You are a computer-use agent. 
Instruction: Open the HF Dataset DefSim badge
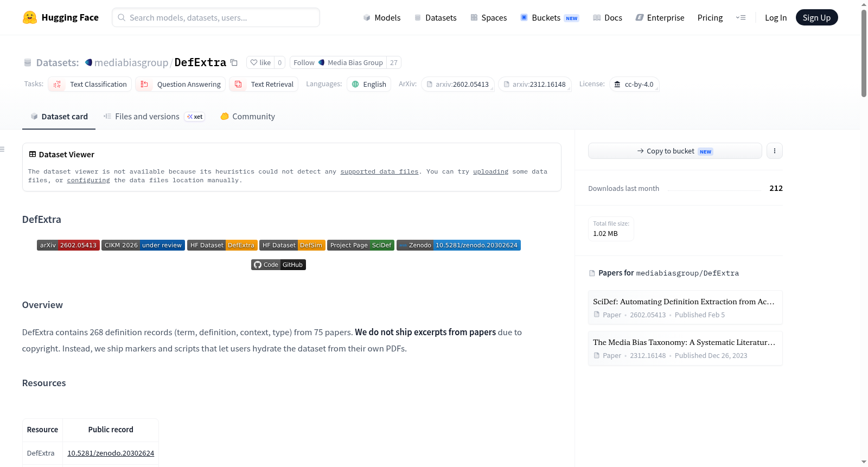click(292, 245)
